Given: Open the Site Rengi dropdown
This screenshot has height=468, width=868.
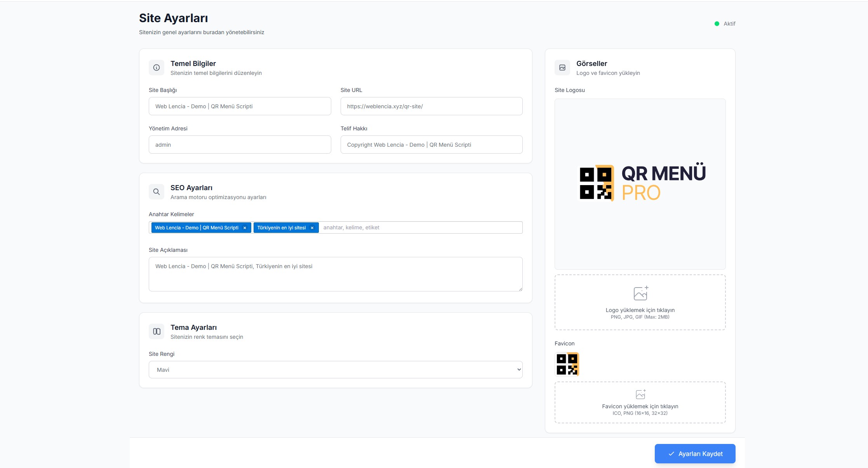Looking at the screenshot, I should pos(336,369).
